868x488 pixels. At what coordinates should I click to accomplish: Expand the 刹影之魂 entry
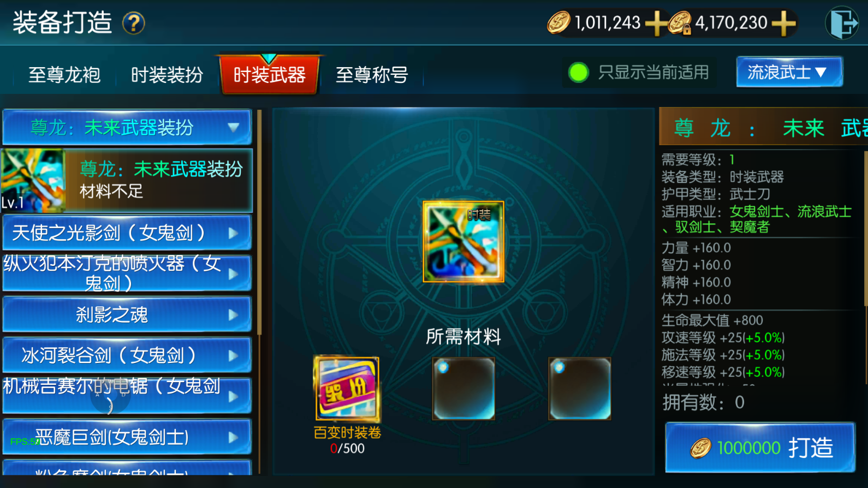click(127, 315)
